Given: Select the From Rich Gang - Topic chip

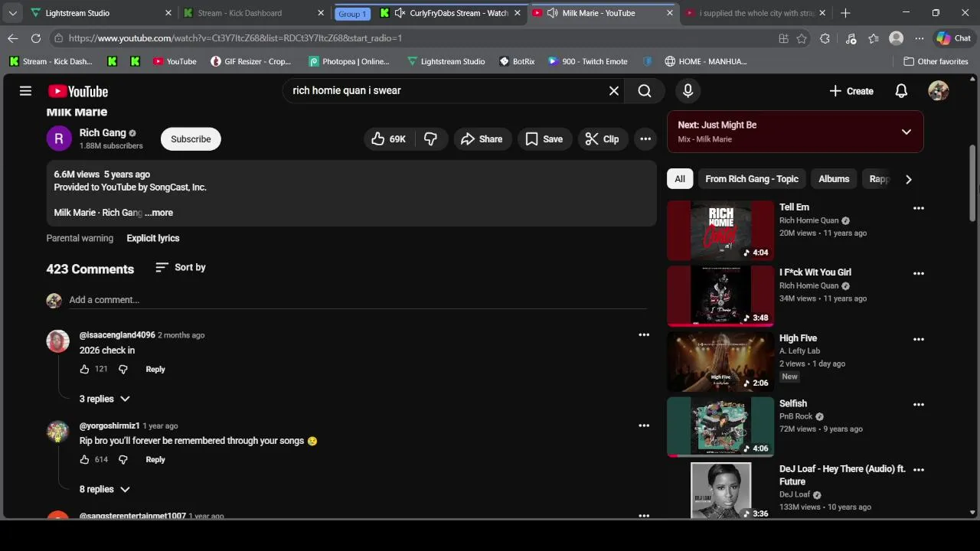Looking at the screenshot, I should point(752,179).
